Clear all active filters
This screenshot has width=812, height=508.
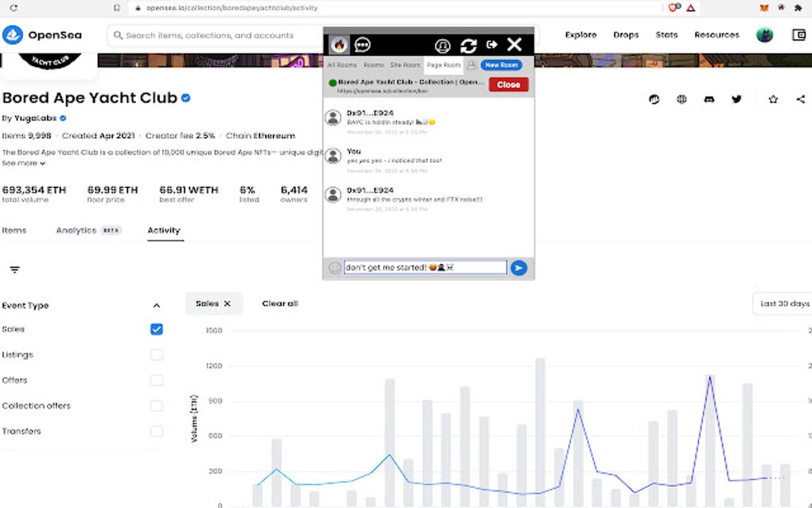279,303
